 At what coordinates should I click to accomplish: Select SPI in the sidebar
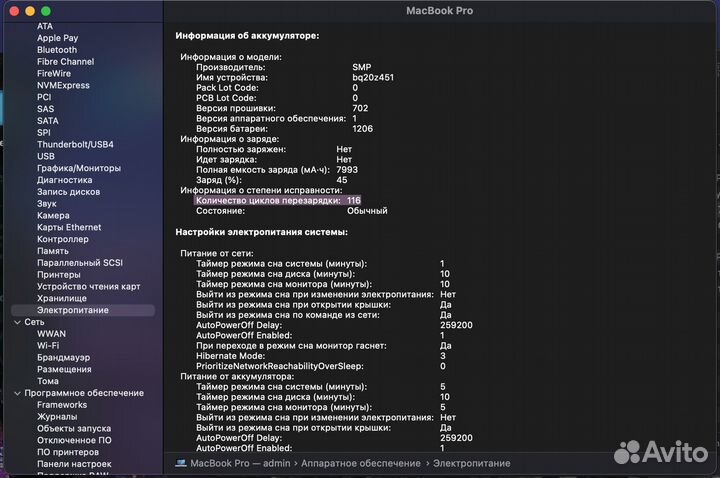point(44,133)
